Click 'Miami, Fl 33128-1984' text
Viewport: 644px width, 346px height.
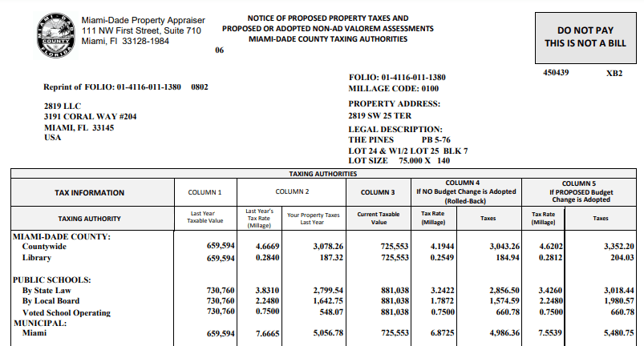pyautogui.click(x=125, y=42)
